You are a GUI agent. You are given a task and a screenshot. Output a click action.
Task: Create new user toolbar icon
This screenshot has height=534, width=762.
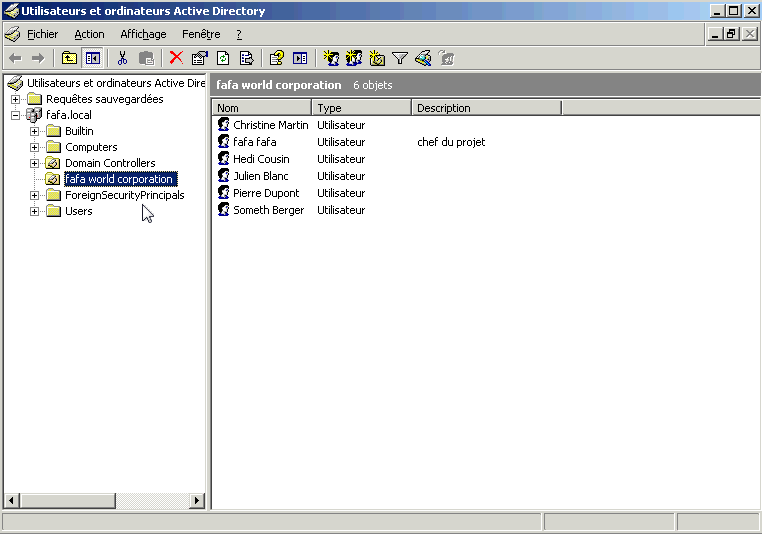pos(331,59)
